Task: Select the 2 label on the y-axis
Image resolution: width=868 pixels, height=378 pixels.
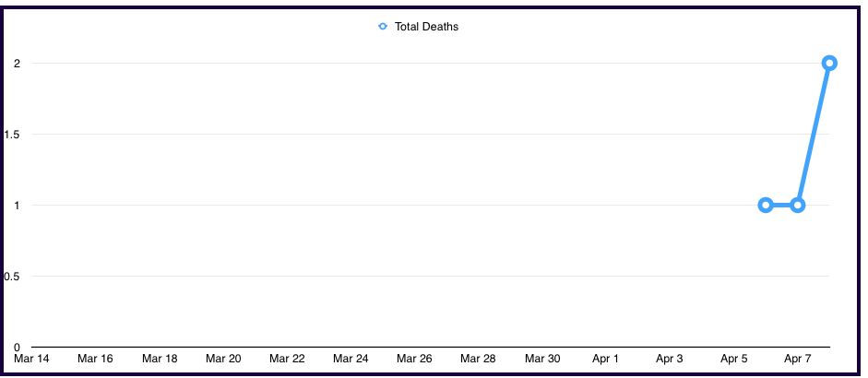Action: point(17,63)
